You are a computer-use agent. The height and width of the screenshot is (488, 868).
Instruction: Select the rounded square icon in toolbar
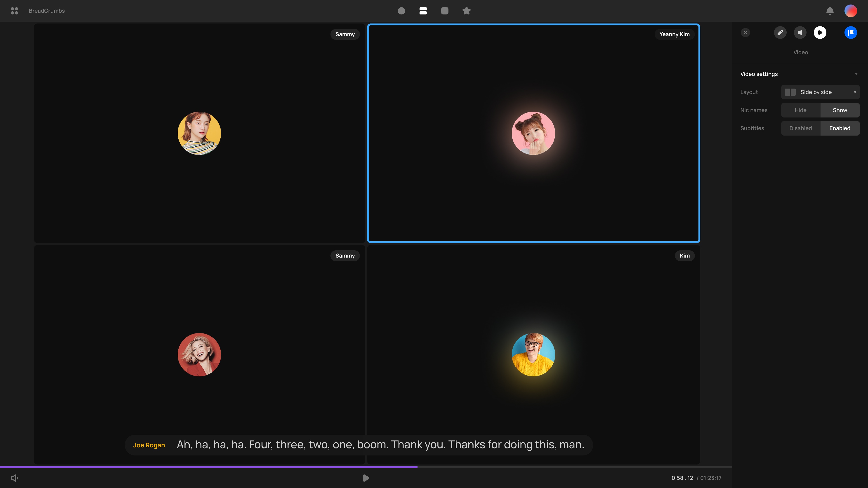point(444,11)
